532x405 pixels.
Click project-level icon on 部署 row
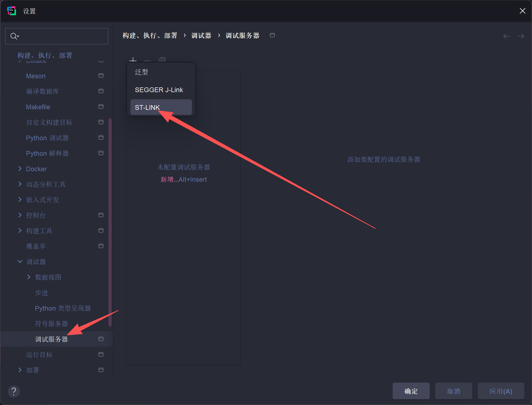101,370
